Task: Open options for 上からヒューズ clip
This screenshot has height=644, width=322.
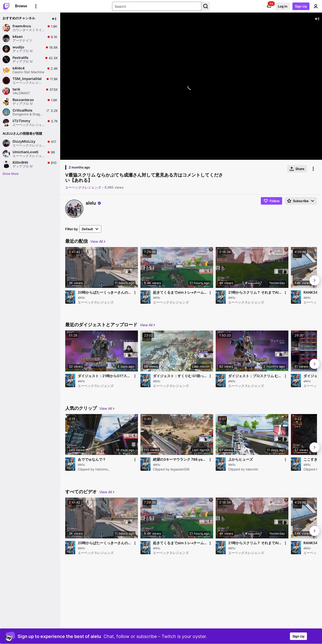Action: [x=285, y=460]
